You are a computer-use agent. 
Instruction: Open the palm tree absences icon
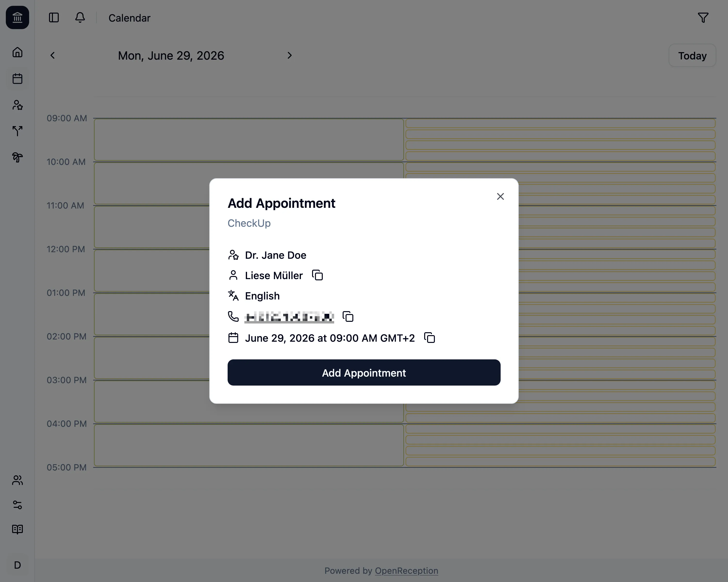point(17,157)
